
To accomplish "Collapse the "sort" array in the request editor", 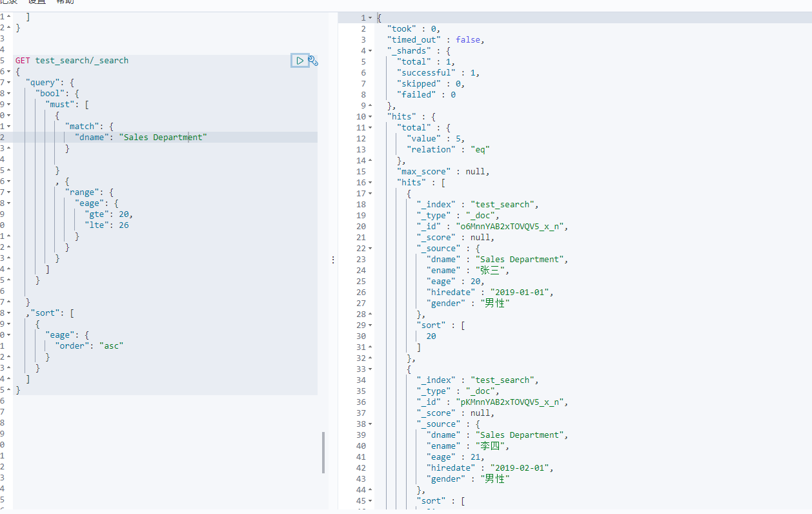I will (8, 313).
